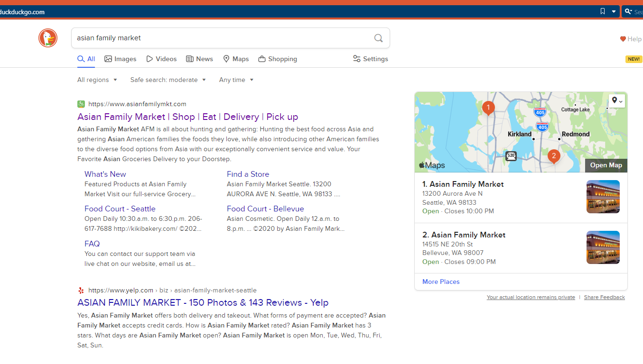Open the FAQ sitelink

tap(92, 244)
